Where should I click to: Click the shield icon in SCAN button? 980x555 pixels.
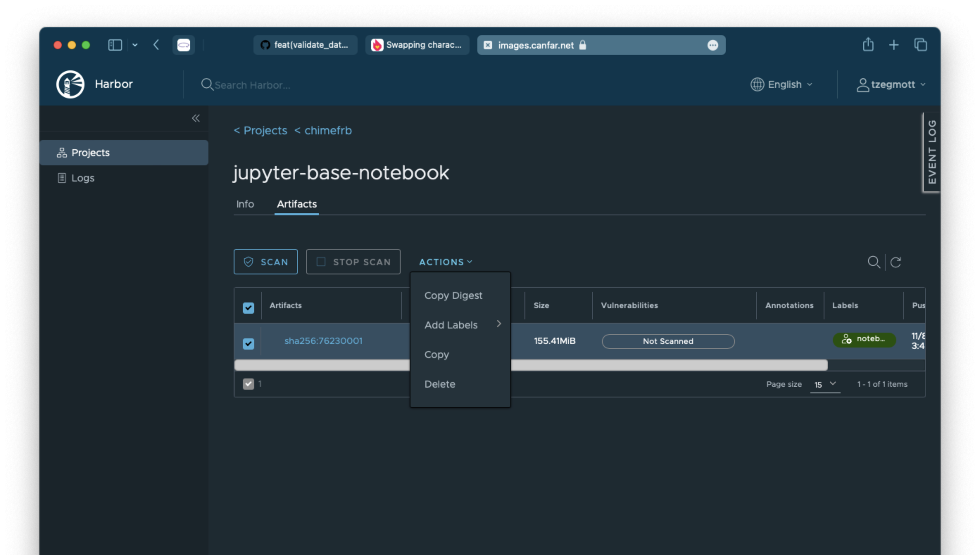coord(248,262)
